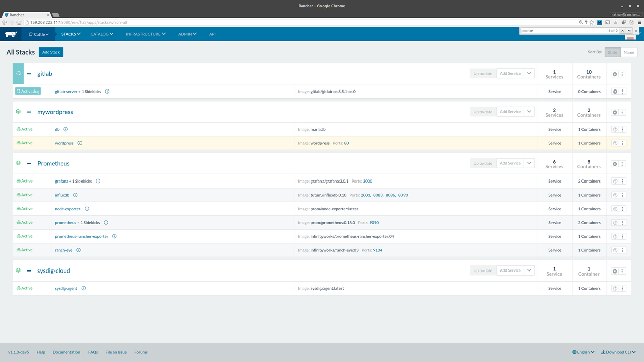Open info icon for node-exporter
The image size is (644, 362).
[x=87, y=209]
